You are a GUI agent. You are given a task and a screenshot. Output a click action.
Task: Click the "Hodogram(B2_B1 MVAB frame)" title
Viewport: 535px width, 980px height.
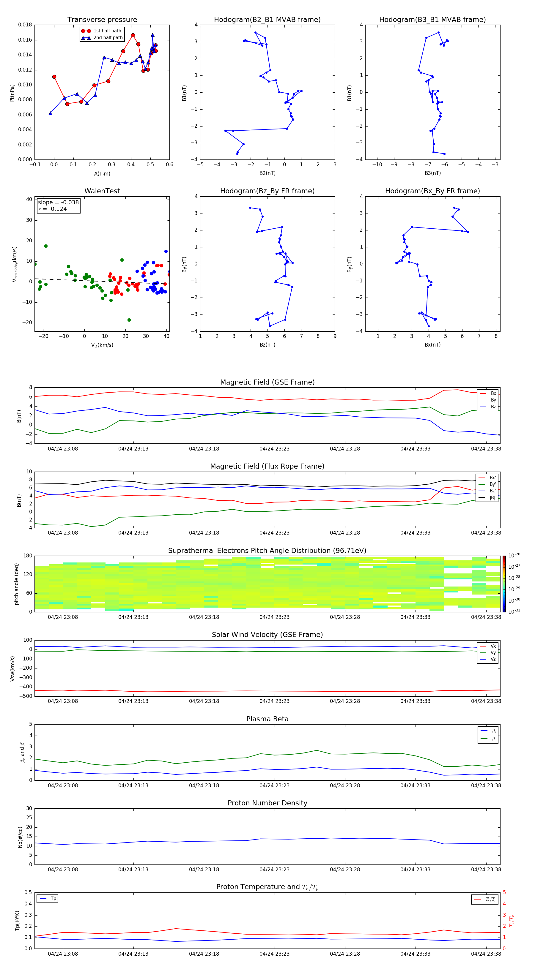pyautogui.click(x=267, y=20)
